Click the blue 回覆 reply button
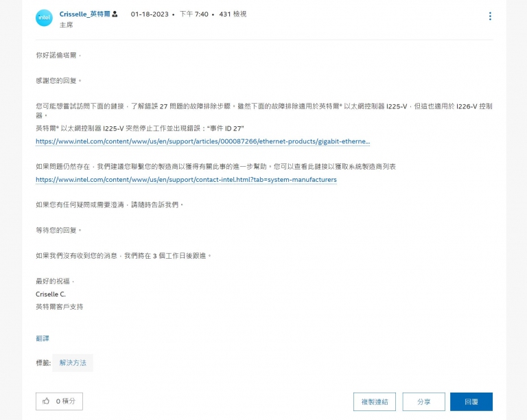This screenshot has width=527, height=420. (x=471, y=402)
